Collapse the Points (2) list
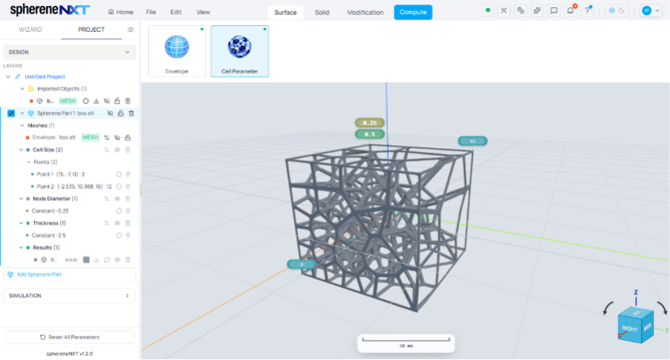The image size is (670, 360). pos(29,162)
